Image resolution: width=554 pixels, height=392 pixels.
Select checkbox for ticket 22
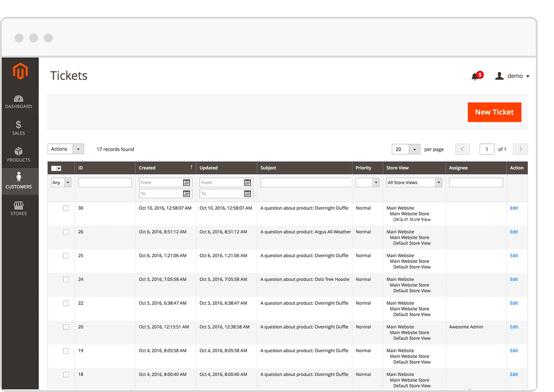tap(66, 304)
